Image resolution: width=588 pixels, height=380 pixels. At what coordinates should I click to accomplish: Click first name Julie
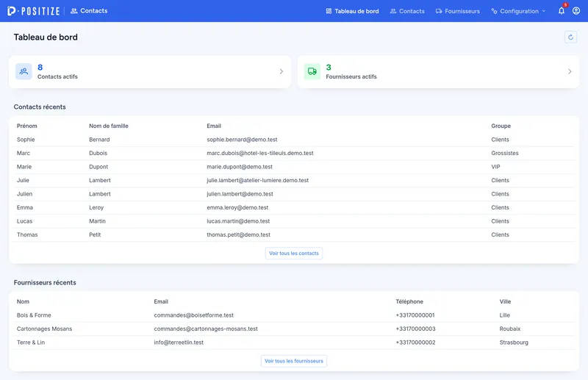[23, 180]
